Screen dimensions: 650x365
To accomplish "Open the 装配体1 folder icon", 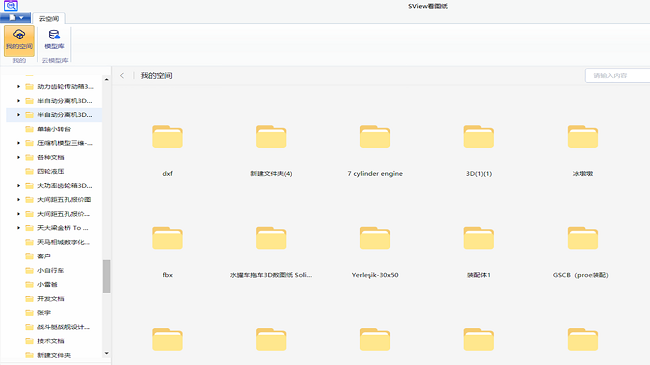I will [479, 238].
